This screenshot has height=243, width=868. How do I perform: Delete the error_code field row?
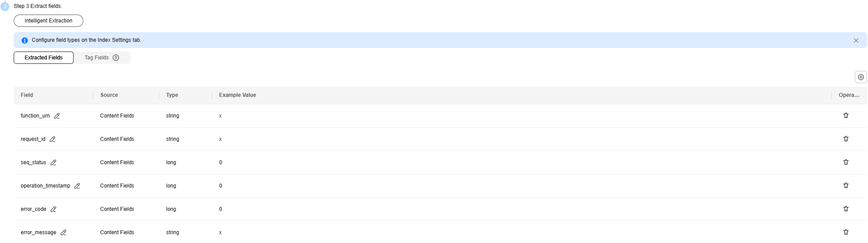click(846, 209)
